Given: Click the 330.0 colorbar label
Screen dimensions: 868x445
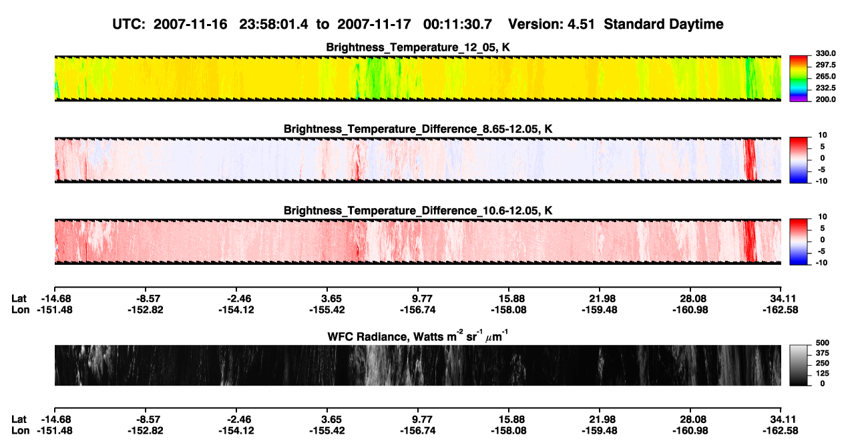Looking at the screenshot, I should point(825,53).
